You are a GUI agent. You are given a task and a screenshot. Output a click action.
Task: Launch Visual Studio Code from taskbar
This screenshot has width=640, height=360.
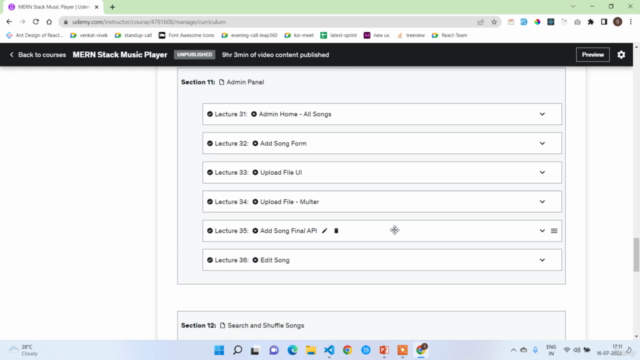point(329,350)
